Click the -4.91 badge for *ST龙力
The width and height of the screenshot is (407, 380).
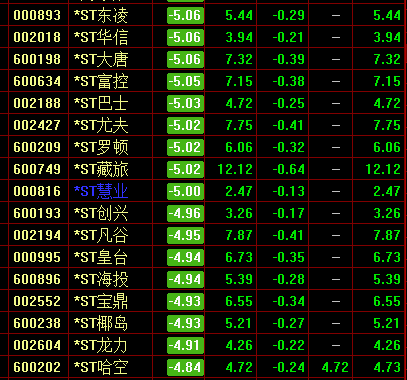point(185,345)
